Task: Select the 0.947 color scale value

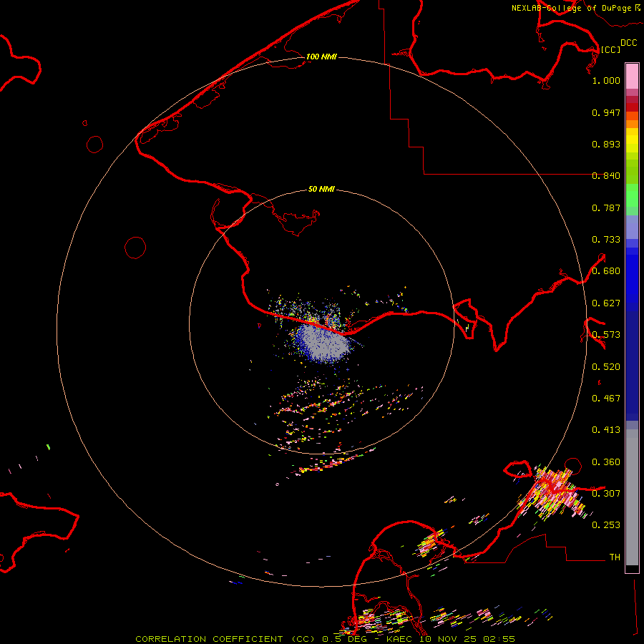Action: pyautogui.click(x=606, y=112)
